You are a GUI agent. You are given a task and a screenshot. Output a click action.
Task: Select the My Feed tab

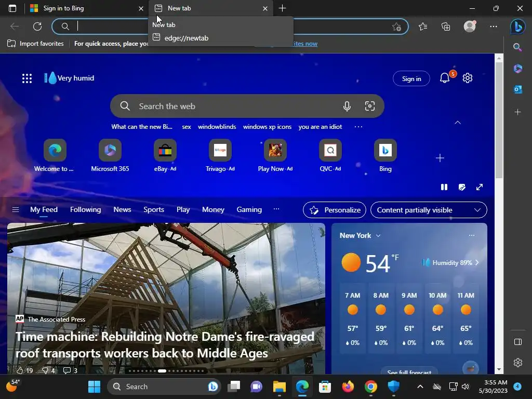(x=44, y=210)
